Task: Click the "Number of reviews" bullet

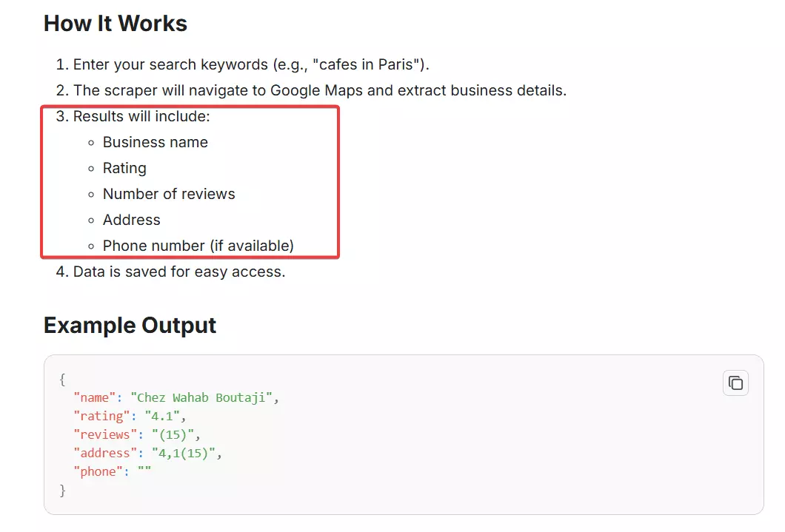Action: pyautogui.click(x=169, y=194)
